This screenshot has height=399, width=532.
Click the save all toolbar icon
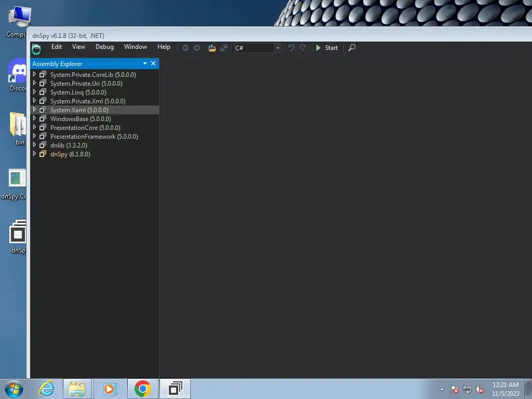[x=224, y=48]
